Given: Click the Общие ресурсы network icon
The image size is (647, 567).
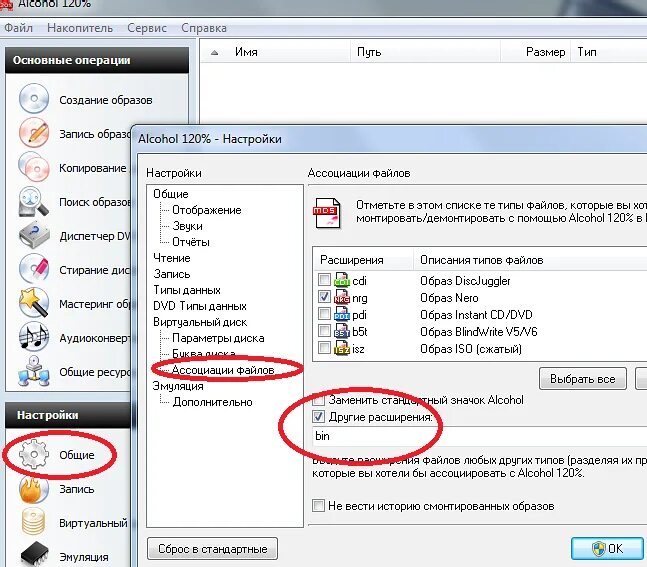Looking at the screenshot, I should [x=34, y=371].
